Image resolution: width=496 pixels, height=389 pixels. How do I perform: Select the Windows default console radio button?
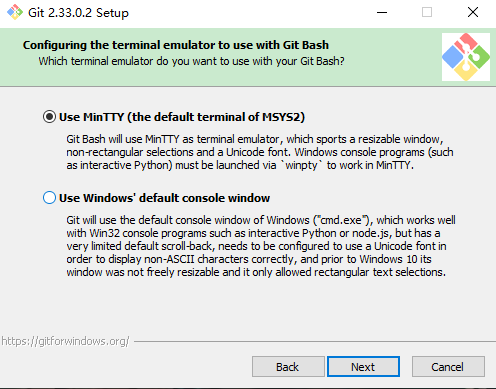(49, 198)
